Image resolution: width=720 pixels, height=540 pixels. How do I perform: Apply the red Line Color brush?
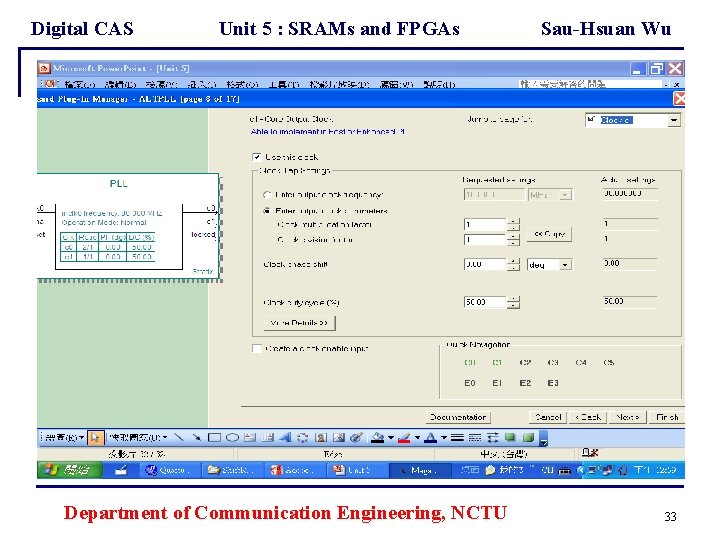(404, 438)
